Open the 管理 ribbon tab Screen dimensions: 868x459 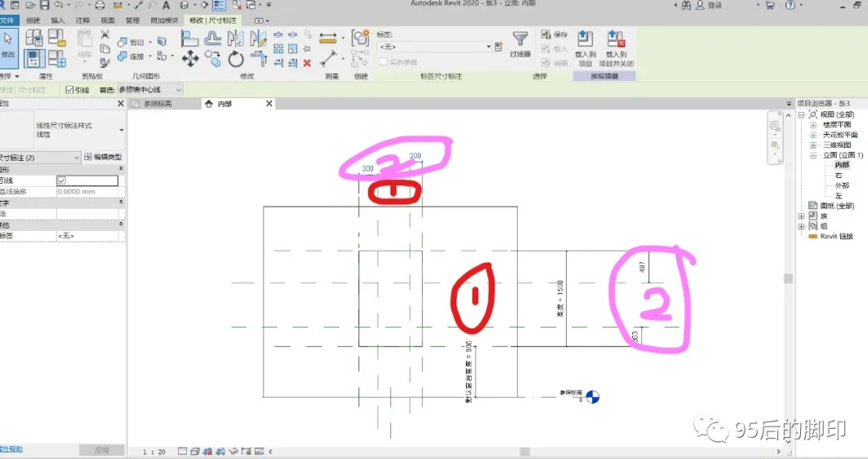coord(132,20)
